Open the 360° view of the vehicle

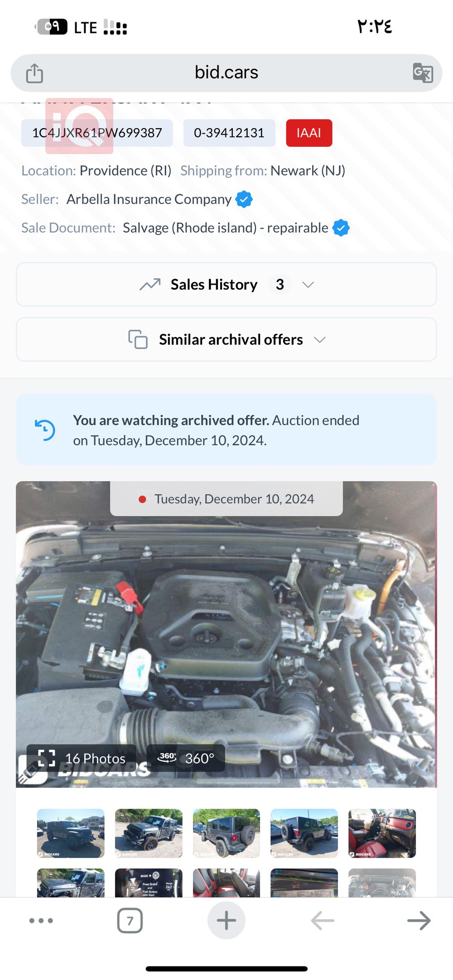pyautogui.click(x=186, y=758)
